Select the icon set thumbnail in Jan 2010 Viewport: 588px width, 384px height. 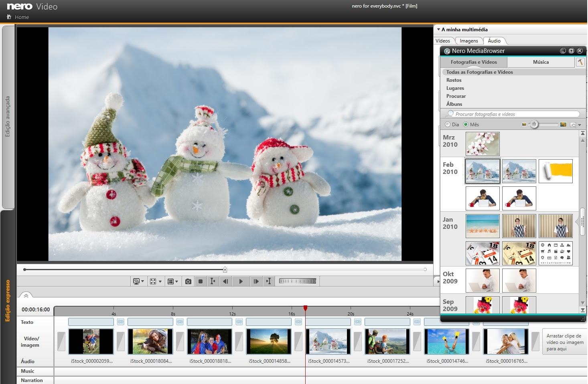(x=556, y=253)
